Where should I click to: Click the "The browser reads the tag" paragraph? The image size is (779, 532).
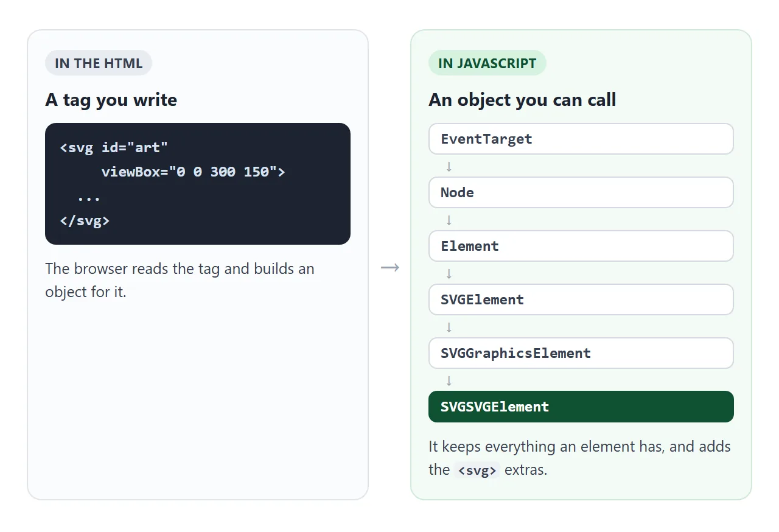coord(180,280)
